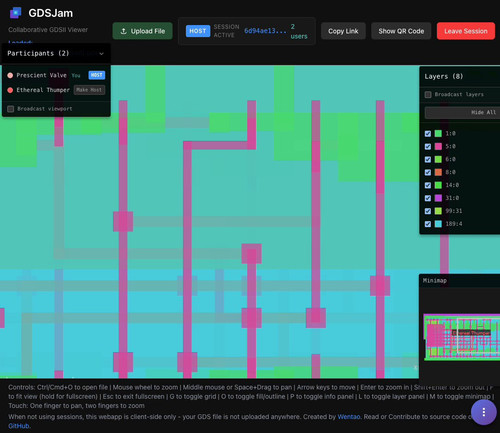
Task: Toggle visibility of layer 5:0
Action: pos(428,147)
